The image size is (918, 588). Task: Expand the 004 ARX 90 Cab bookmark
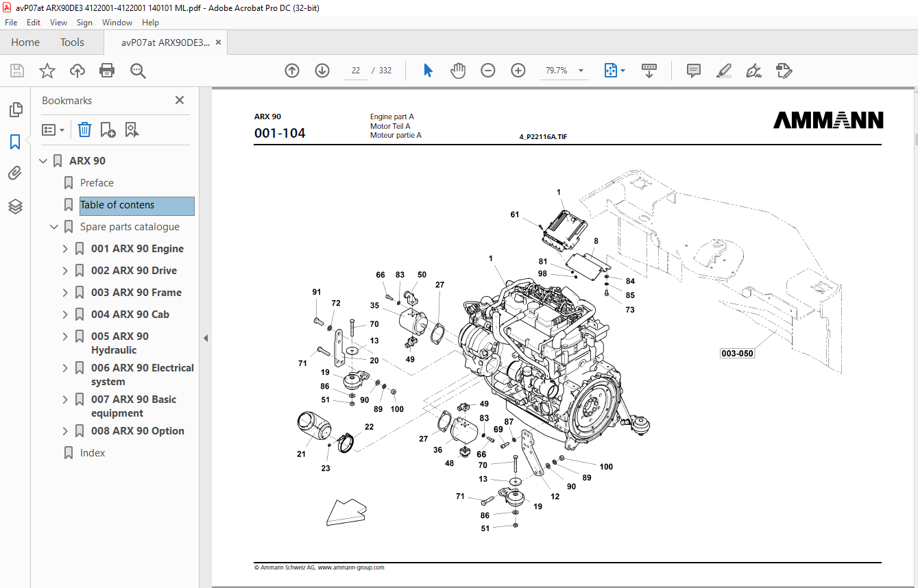coord(66,315)
